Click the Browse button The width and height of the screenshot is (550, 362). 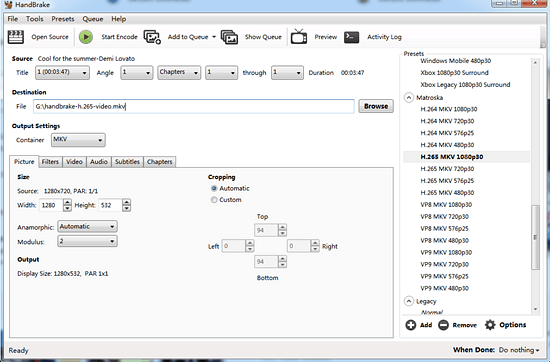tap(376, 106)
